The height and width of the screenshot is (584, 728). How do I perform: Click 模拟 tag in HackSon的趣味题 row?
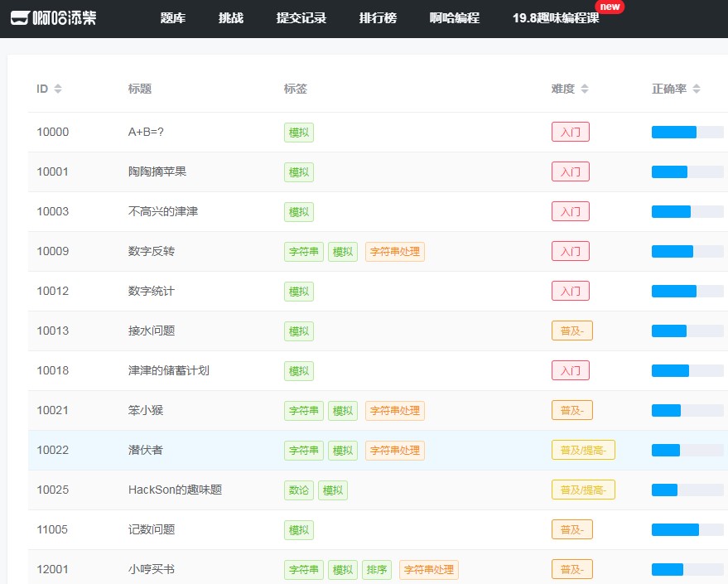click(333, 490)
